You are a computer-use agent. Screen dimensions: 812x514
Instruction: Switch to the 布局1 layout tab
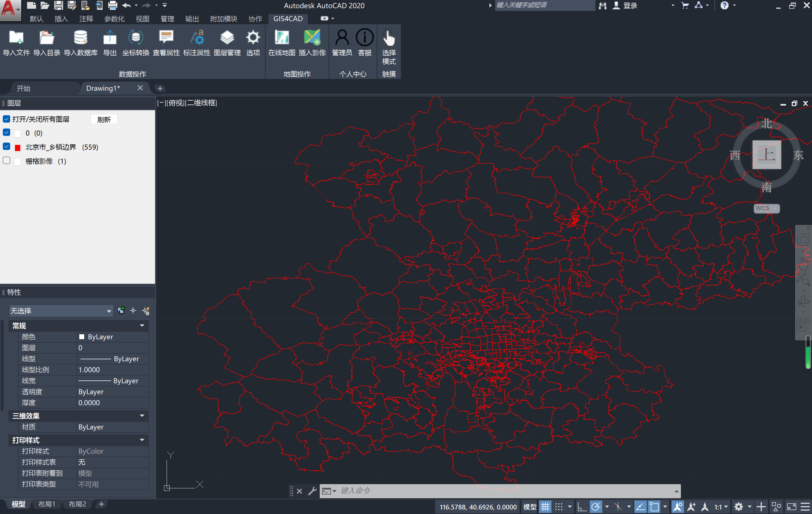[x=47, y=504]
